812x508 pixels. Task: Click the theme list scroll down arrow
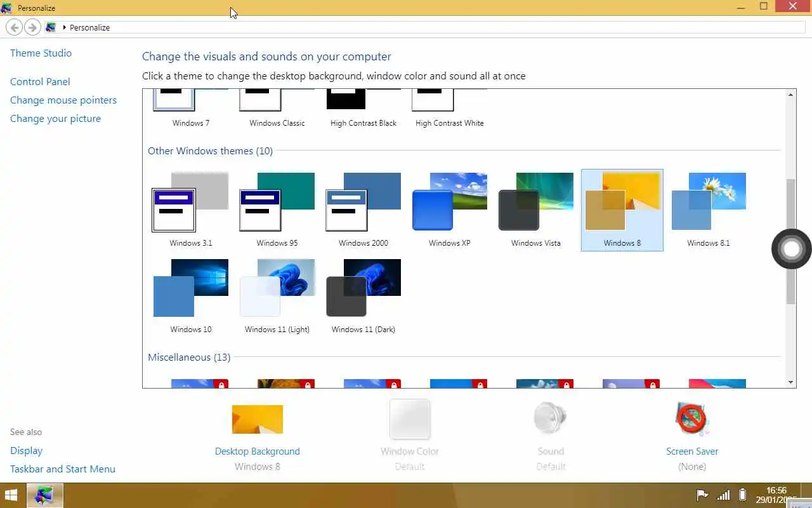790,382
